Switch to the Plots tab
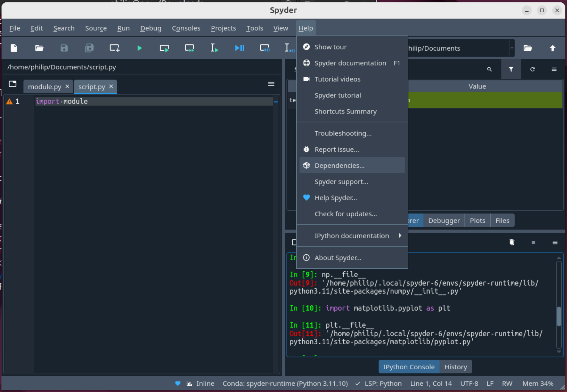Screen dimensions: 567x392 coord(478,220)
